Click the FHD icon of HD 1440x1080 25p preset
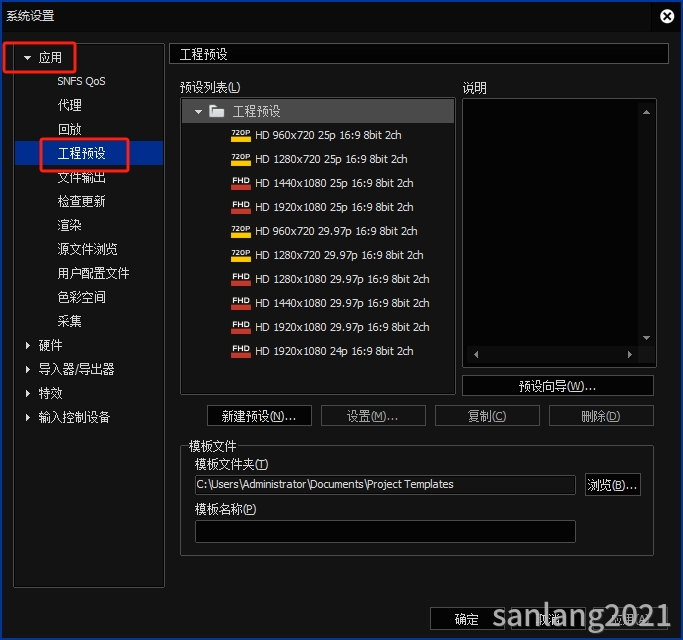This screenshot has width=683, height=640. tap(241, 183)
